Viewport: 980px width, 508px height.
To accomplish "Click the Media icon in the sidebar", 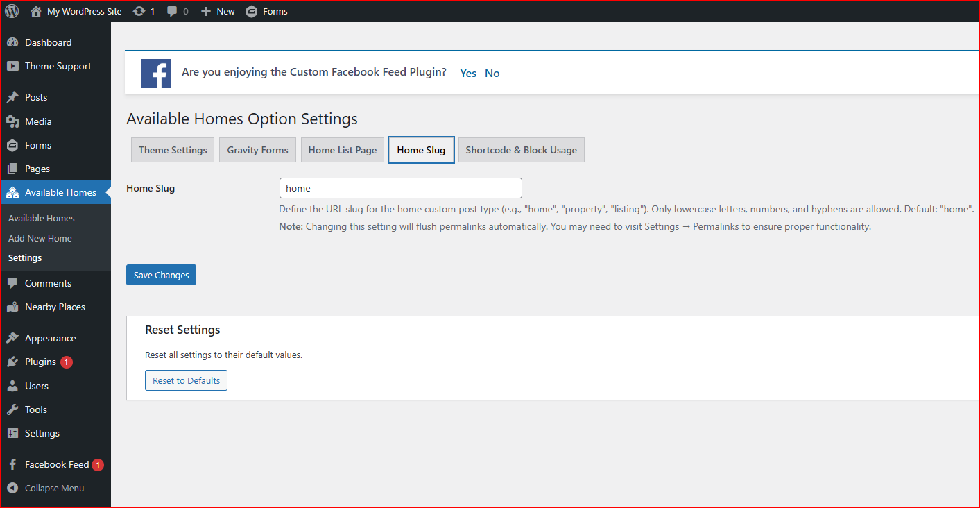I will tap(12, 121).
